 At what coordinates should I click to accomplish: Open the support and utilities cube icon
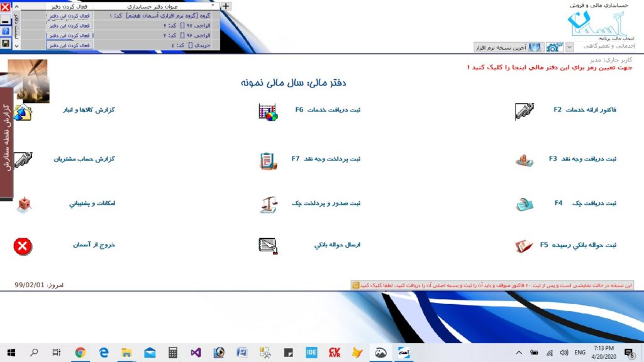pos(23,204)
